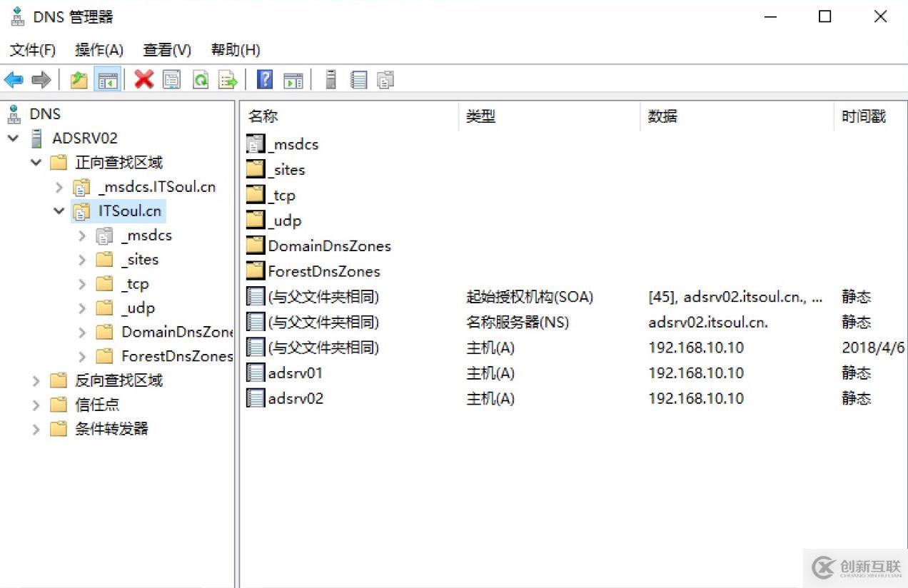The image size is (908, 588).
Task: Expand the 条件转发器 node
Action: tap(36, 430)
